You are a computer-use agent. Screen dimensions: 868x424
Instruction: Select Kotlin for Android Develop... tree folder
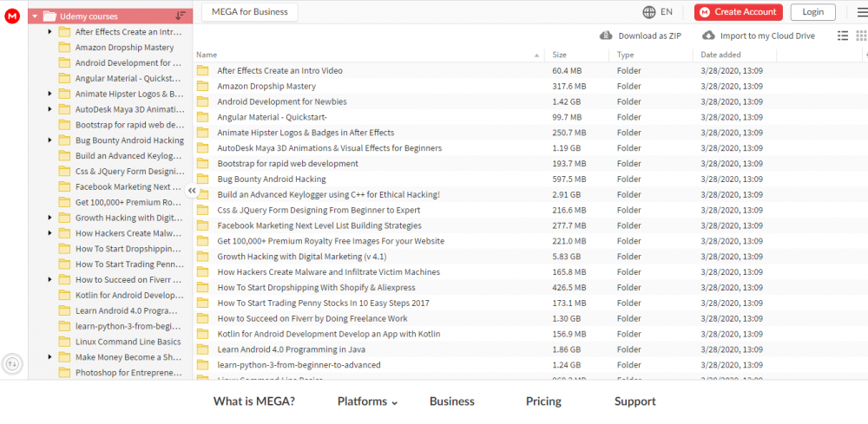coord(129,295)
